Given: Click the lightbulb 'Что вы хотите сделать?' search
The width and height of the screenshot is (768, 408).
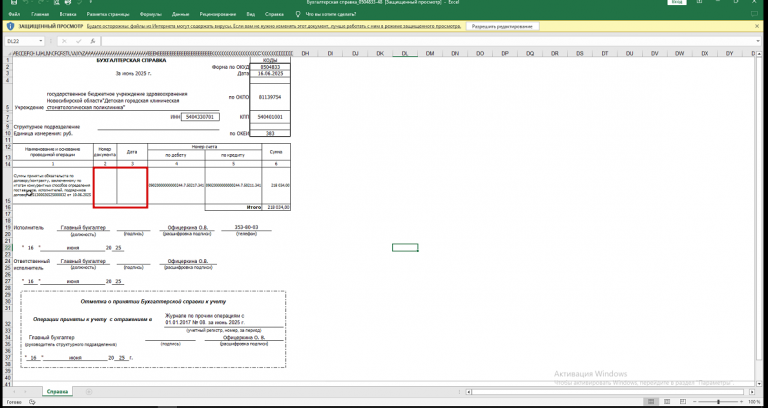Looking at the screenshot, I should click(x=325, y=14).
